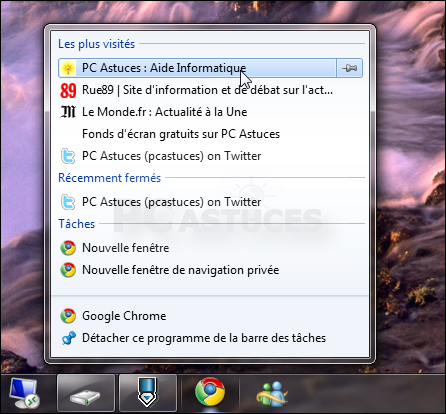The image size is (446, 414).
Task: Click the red 89 Rue89 favicon
Action: pos(68,91)
